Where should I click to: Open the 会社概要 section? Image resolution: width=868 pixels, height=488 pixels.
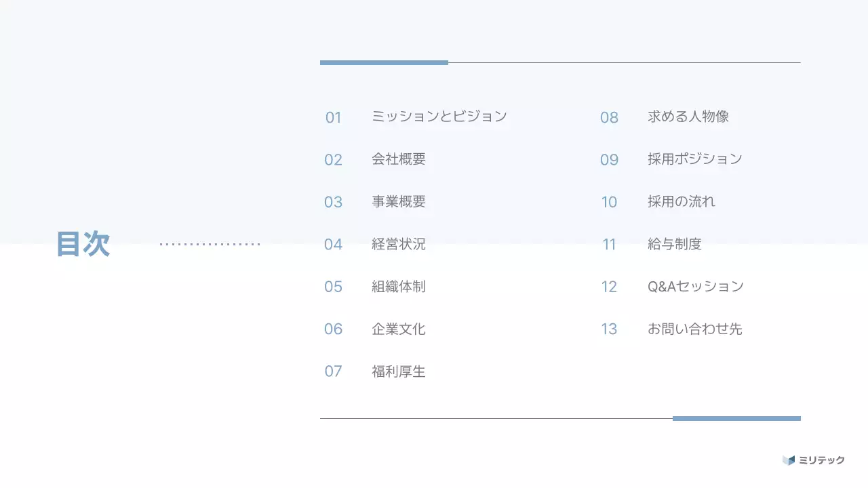click(x=398, y=159)
